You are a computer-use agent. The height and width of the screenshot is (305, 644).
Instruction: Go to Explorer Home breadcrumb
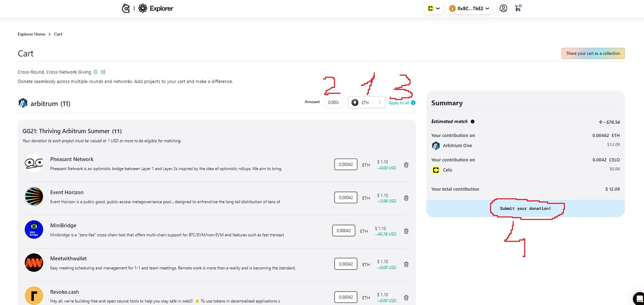pos(31,34)
